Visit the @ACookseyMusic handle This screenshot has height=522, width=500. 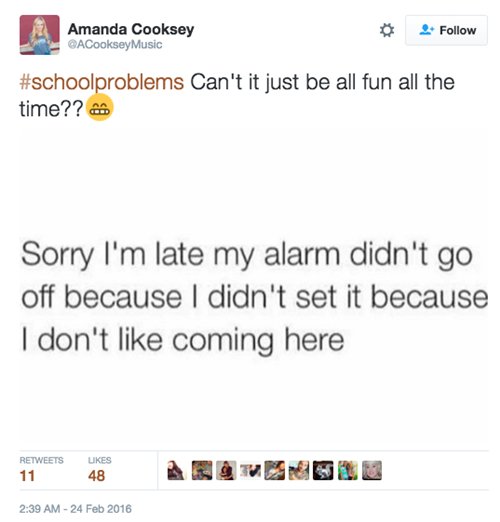pos(115,44)
